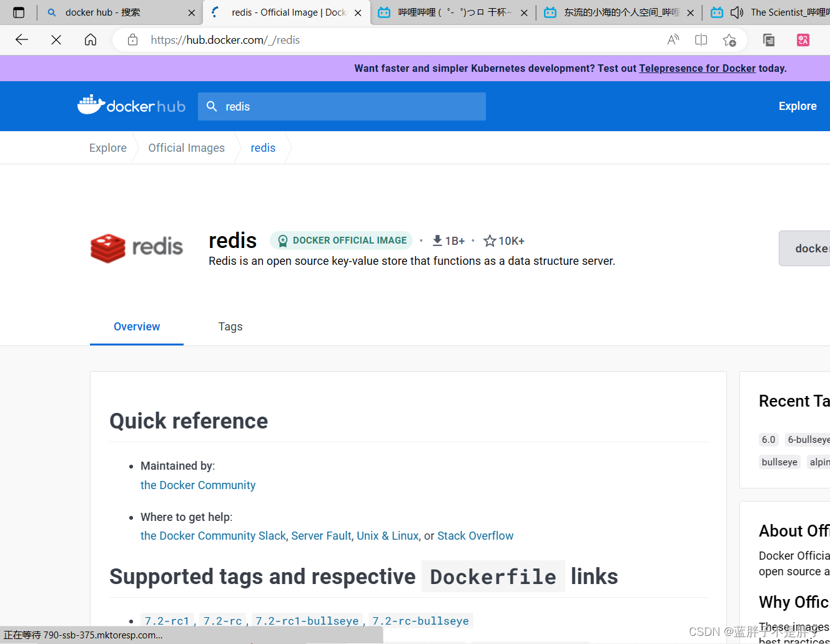The width and height of the screenshot is (830, 644).
Task: Click the docker pull command button
Action: click(x=804, y=249)
